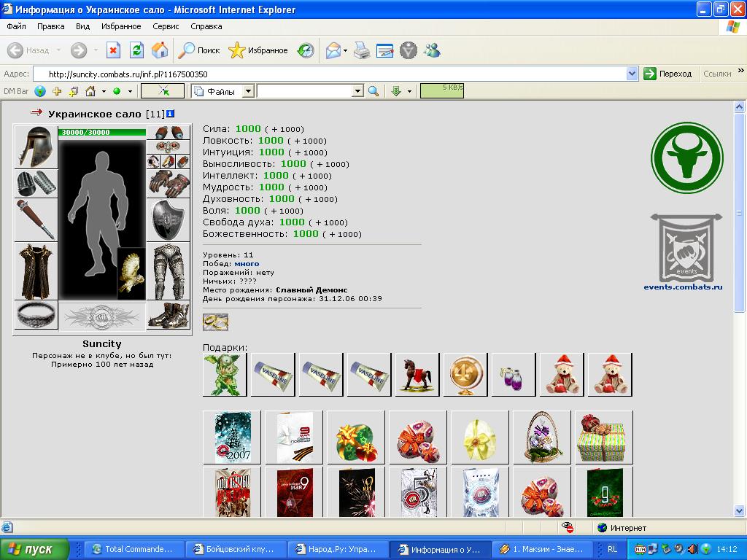Expand the Back button history arrow
Screen dimensions: 747x560
tap(58, 50)
